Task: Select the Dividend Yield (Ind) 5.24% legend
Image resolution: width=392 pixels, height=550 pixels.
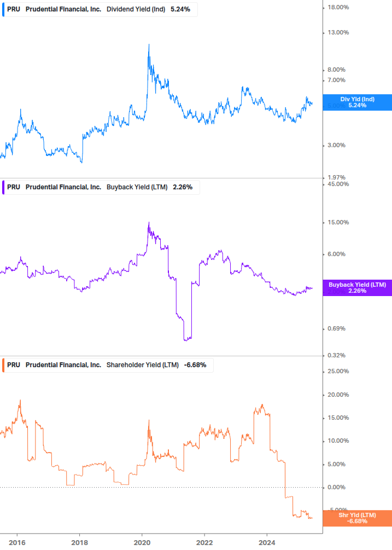Action: 100,9
